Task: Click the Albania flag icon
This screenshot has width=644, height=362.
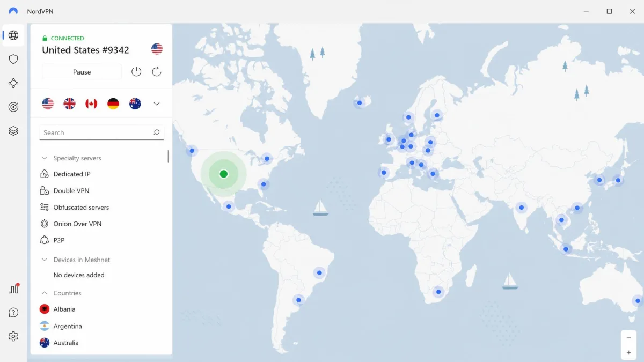Action: [45, 309]
